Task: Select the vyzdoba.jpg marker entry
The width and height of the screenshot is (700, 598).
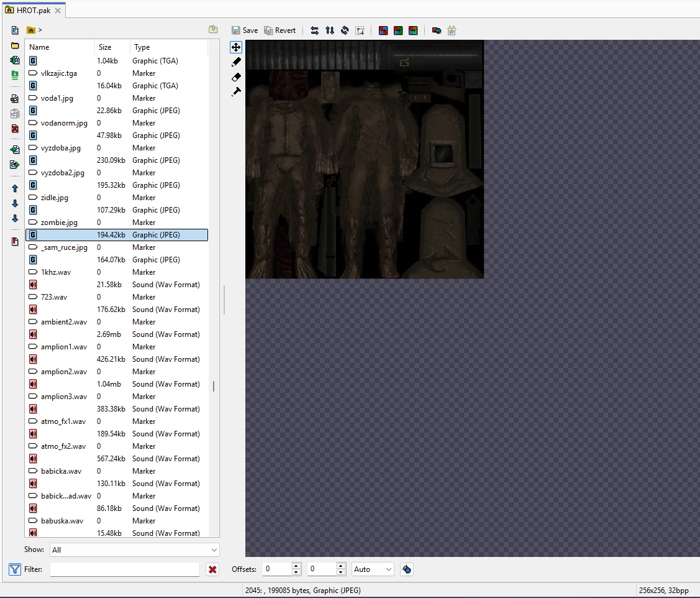Action: (x=117, y=147)
